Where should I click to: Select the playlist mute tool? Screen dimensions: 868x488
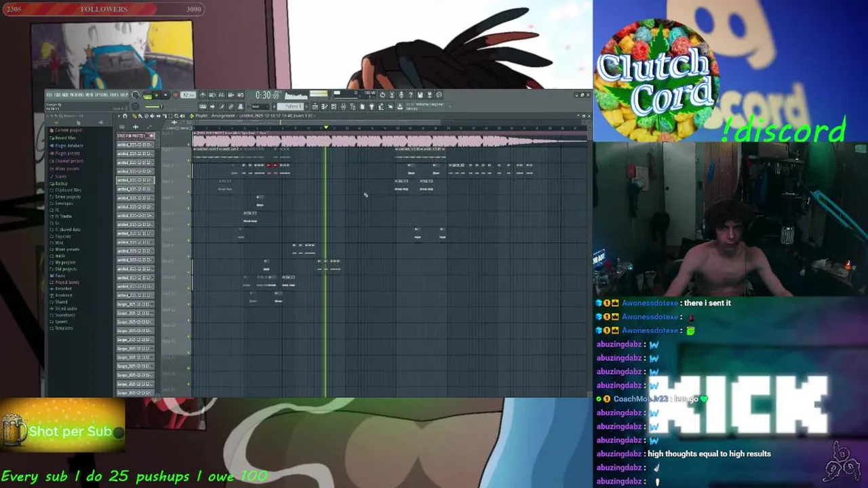click(153, 116)
